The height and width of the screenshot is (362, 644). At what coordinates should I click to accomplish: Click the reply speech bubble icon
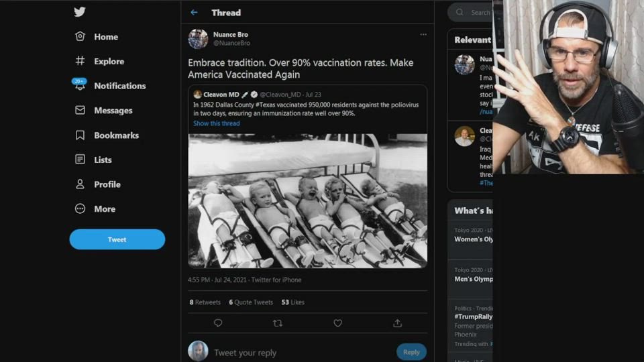pyautogui.click(x=218, y=323)
